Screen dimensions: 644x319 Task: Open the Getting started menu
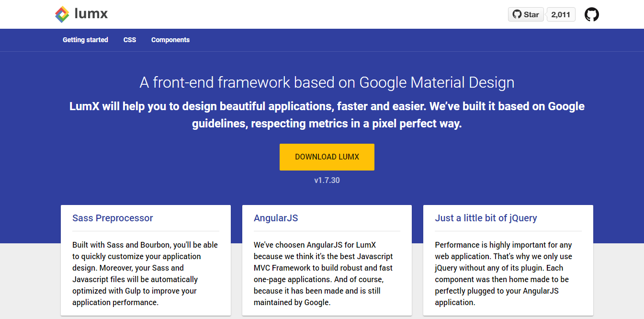85,40
